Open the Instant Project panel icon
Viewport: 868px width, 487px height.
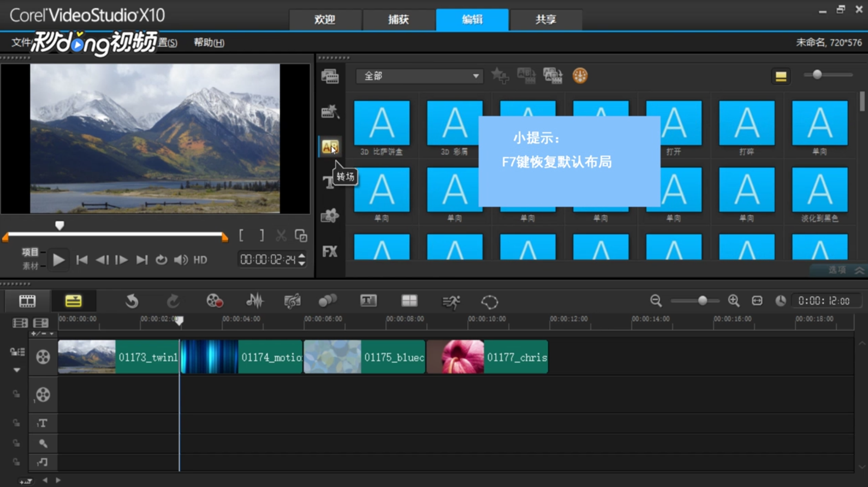point(330,111)
